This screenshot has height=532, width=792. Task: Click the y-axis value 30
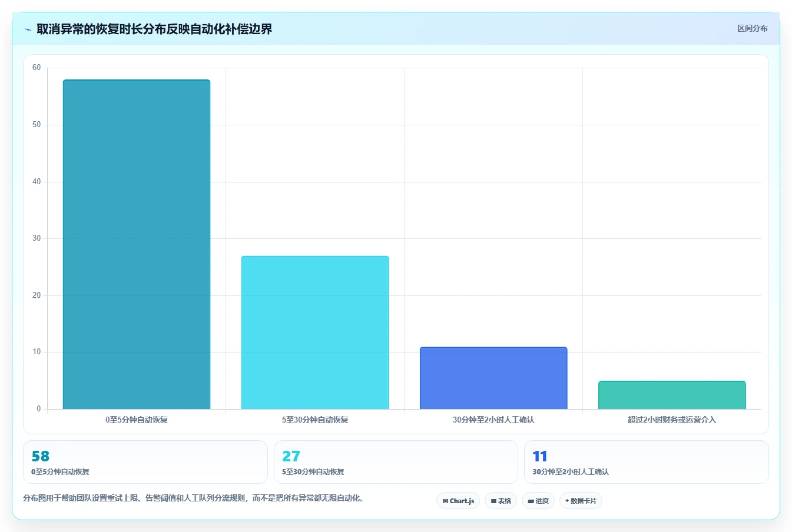(x=37, y=238)
